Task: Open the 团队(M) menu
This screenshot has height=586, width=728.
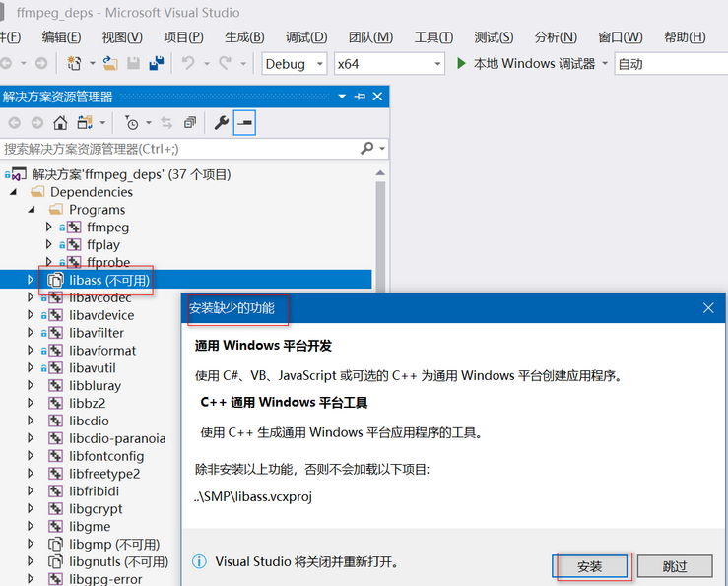Action: 370,37
